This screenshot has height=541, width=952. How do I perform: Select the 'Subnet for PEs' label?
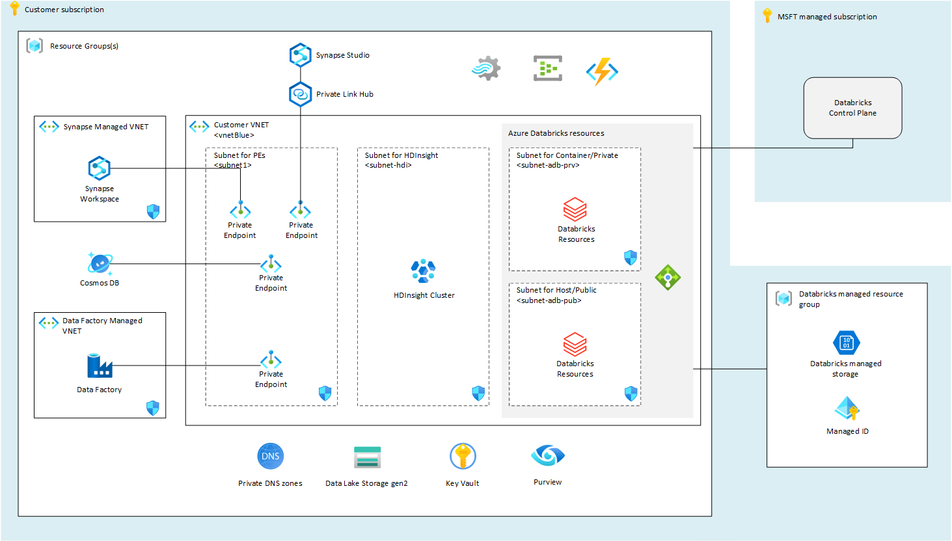click(239, 155)
